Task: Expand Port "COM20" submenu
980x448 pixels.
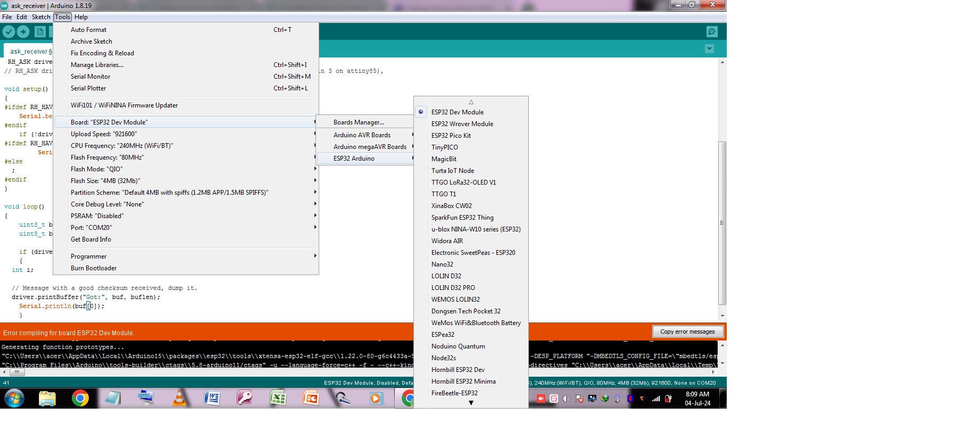Action: [x=186, y=228]
